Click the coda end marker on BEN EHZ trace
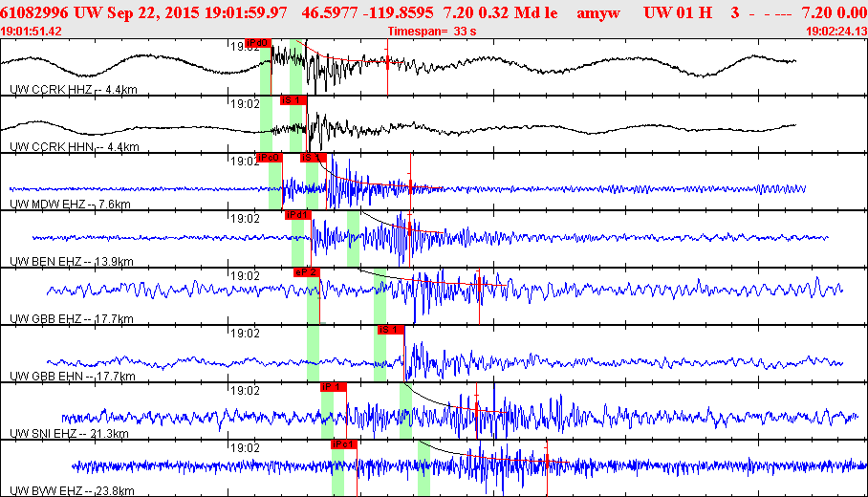 410,228
